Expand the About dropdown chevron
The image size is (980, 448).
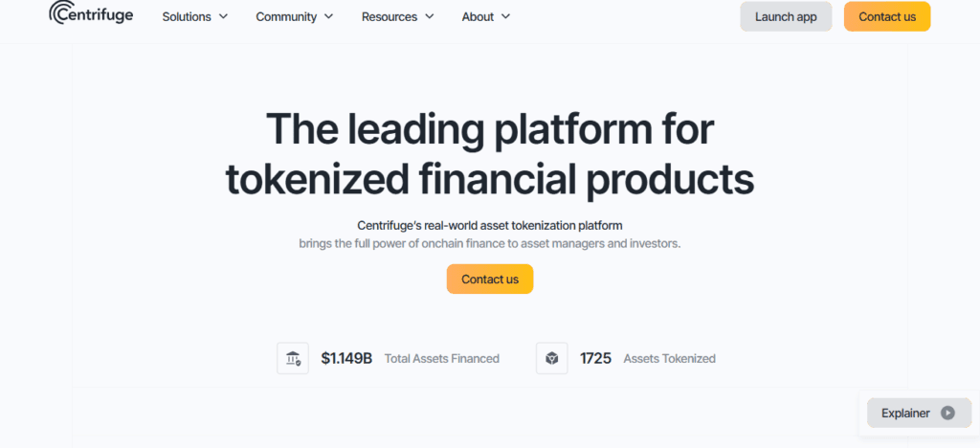coord(505,16)
